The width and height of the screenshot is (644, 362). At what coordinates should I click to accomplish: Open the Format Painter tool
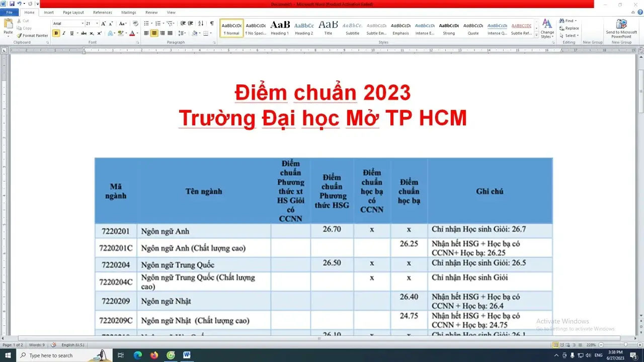click(x=32, y=35)
